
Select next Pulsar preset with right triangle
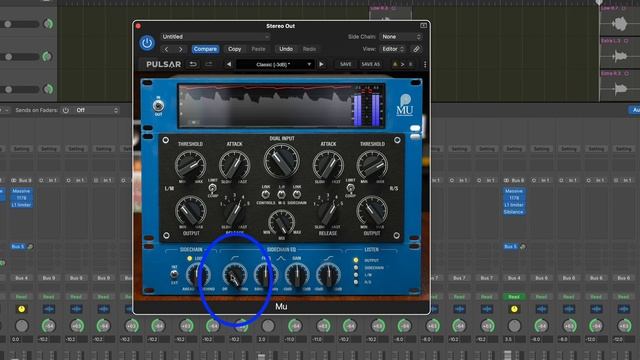[322, 64]
